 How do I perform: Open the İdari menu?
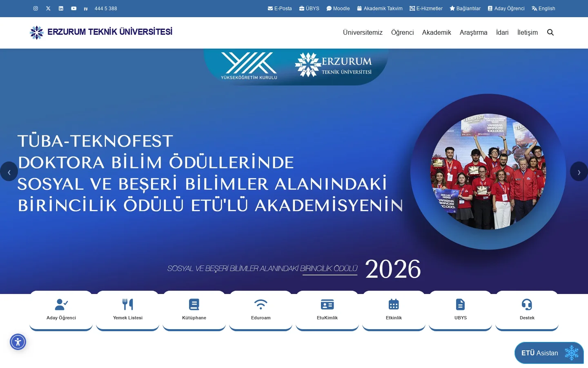point(502,33)
